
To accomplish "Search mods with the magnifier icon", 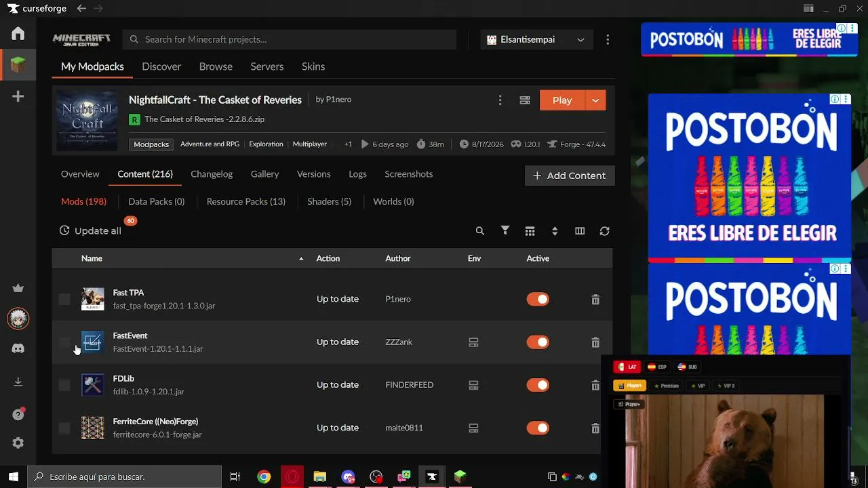I will [x=480, y=231].
